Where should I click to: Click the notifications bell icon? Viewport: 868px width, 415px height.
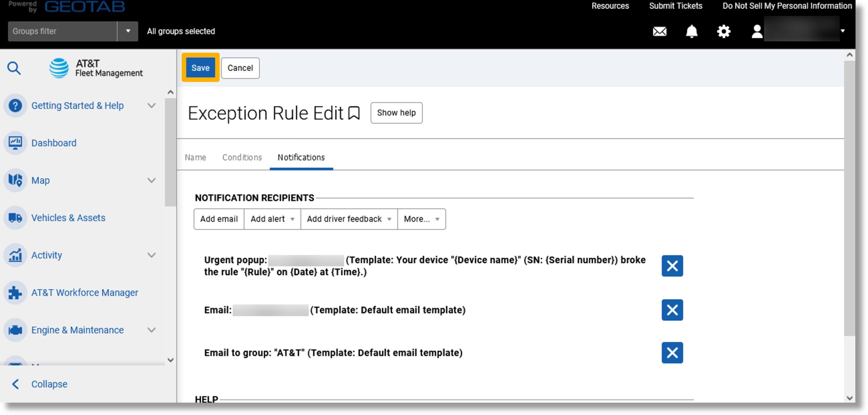coord(691,31)
